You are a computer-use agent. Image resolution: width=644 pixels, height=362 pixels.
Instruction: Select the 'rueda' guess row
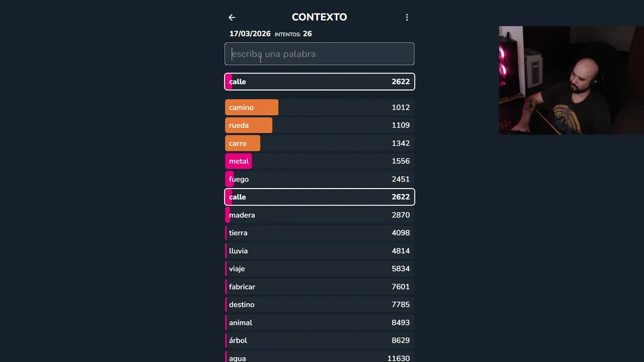(x=319, y=125)
